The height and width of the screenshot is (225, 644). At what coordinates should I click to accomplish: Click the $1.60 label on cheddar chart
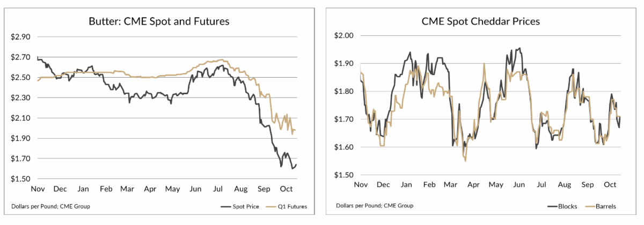click(x=345, y=147)
